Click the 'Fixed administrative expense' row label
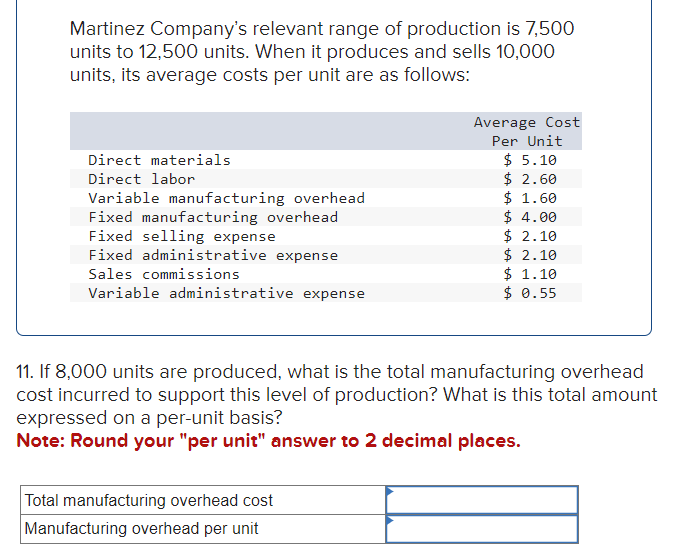Screen dimensions: 682x557 213,255
